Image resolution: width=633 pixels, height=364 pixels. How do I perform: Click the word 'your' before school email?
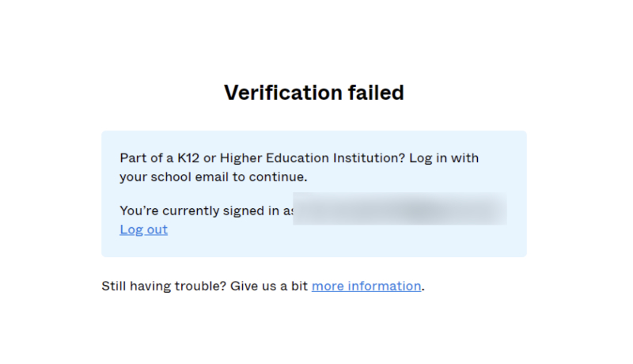(x=133, y=176)
